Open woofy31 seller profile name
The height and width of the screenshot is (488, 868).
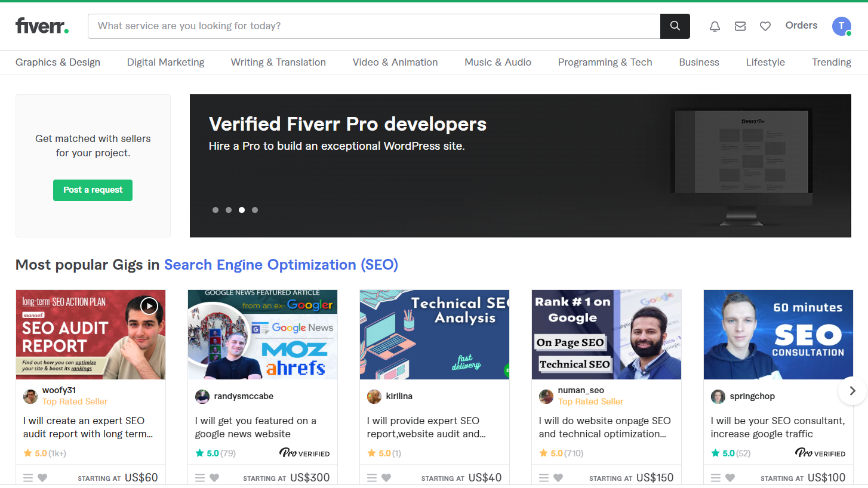[59, 391]
